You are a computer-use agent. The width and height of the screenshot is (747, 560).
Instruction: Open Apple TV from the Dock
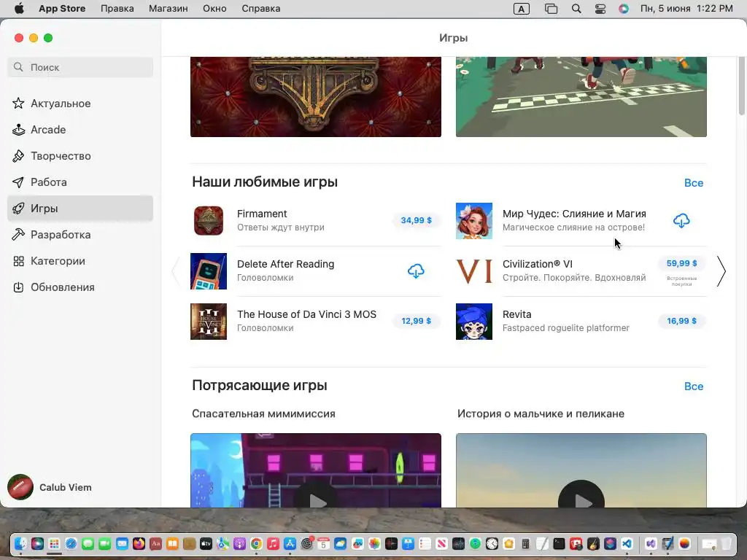pos(206,543)
